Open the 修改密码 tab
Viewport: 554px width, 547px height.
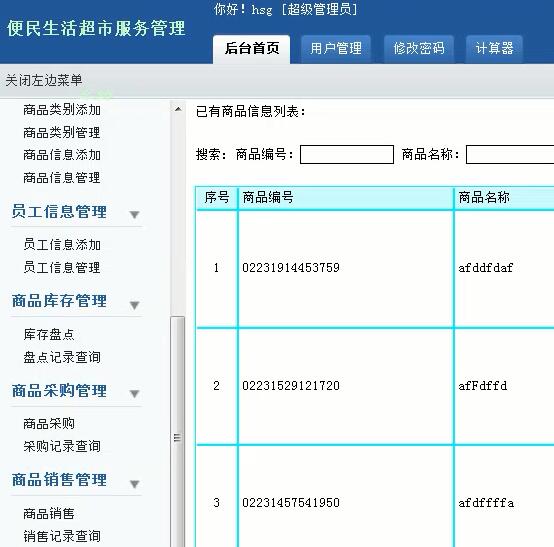click(x=419, y=49)
